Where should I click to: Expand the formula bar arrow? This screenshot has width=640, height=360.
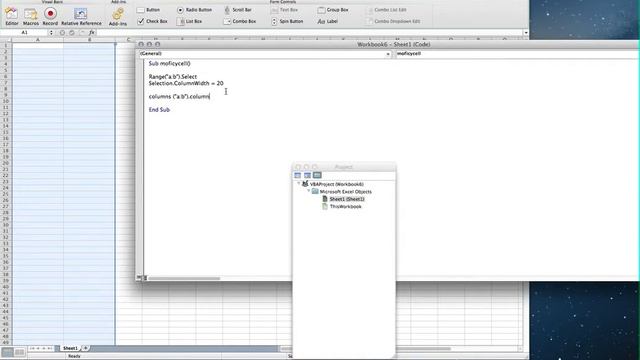(526, 33)
